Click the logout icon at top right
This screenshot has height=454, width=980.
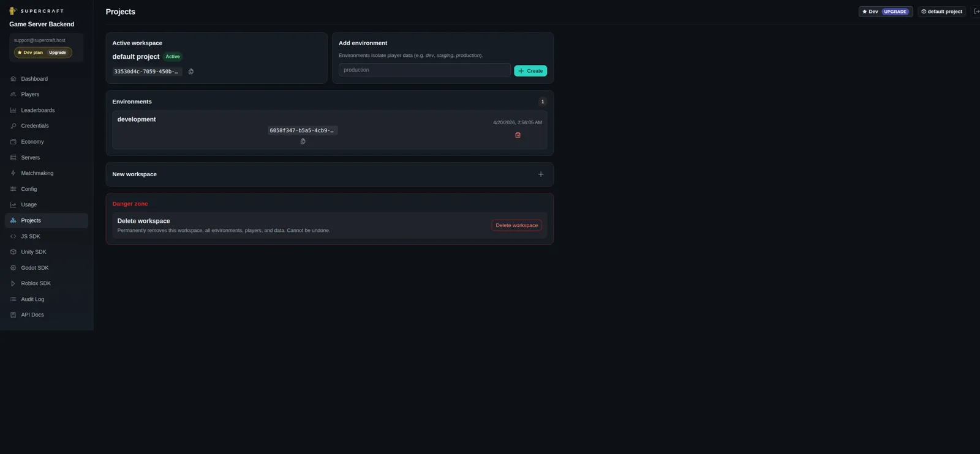[976, 12]
